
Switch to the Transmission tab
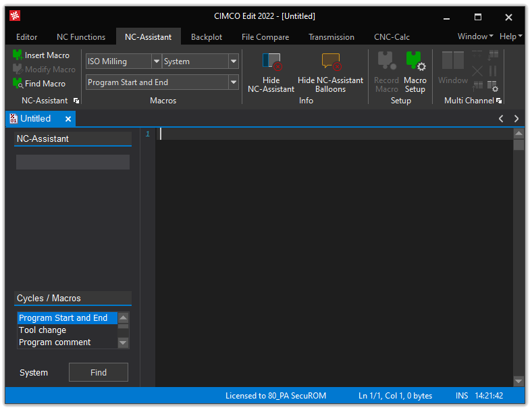point(331,37)
